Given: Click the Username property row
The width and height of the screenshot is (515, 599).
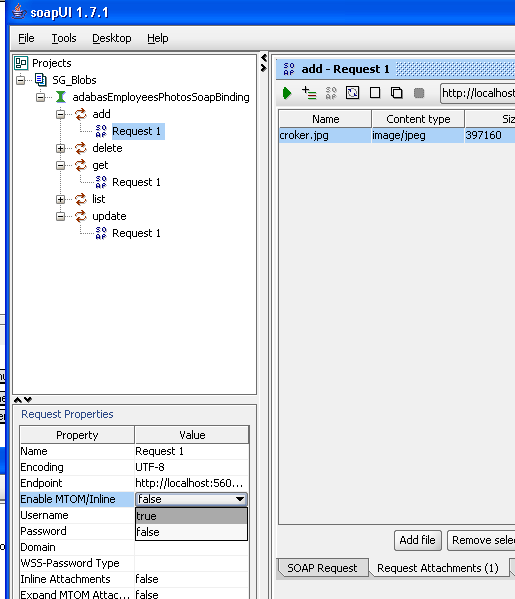Looking at the screenshot, I should click(x=77, y=515).
